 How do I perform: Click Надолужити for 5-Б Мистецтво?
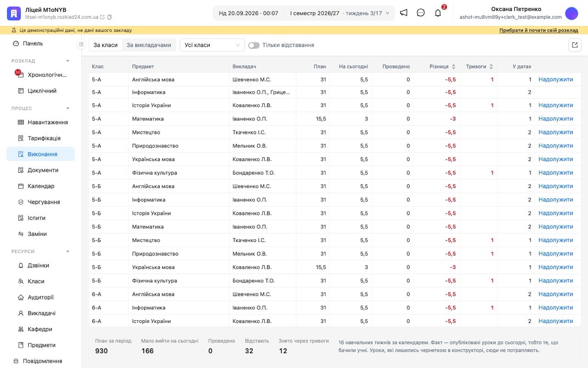[x=556, y=240]
